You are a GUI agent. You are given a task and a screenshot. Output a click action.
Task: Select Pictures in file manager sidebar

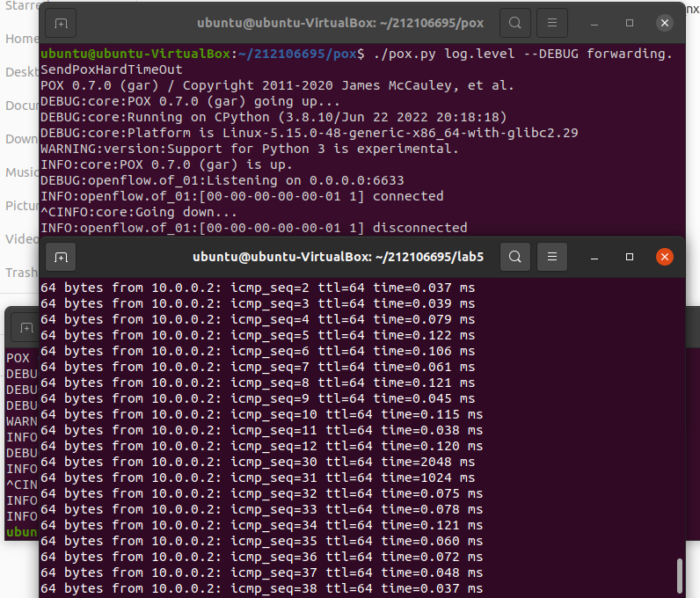click(x=21, y=206)
